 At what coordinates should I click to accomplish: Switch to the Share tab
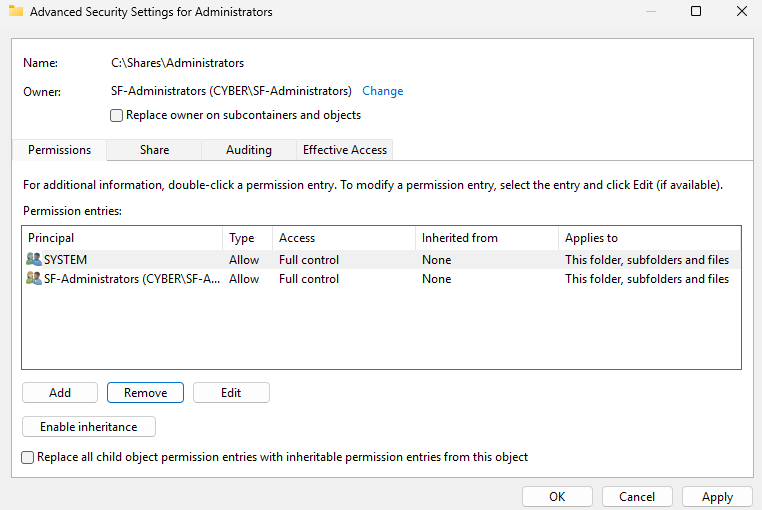[154, 150]
